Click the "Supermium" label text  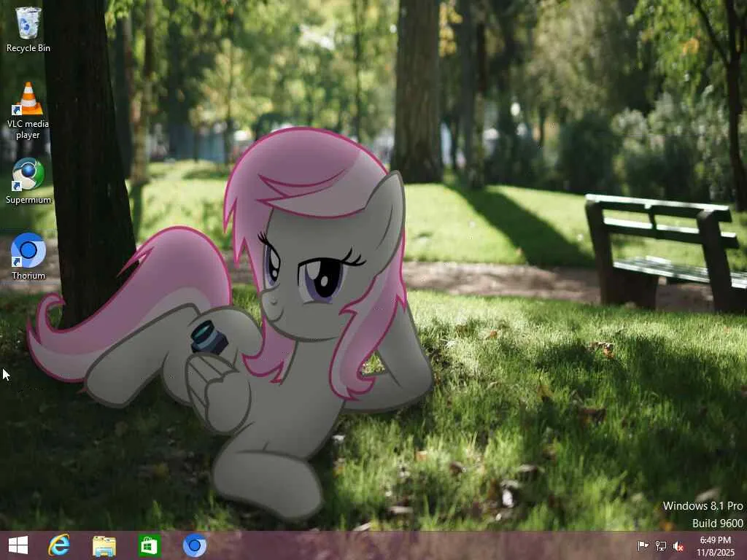(x=28, y=200)
